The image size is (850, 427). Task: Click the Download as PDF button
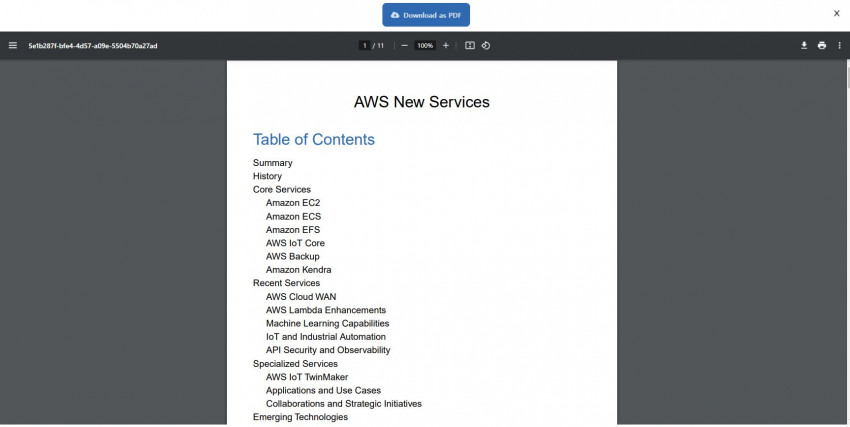tap(425, 15)
